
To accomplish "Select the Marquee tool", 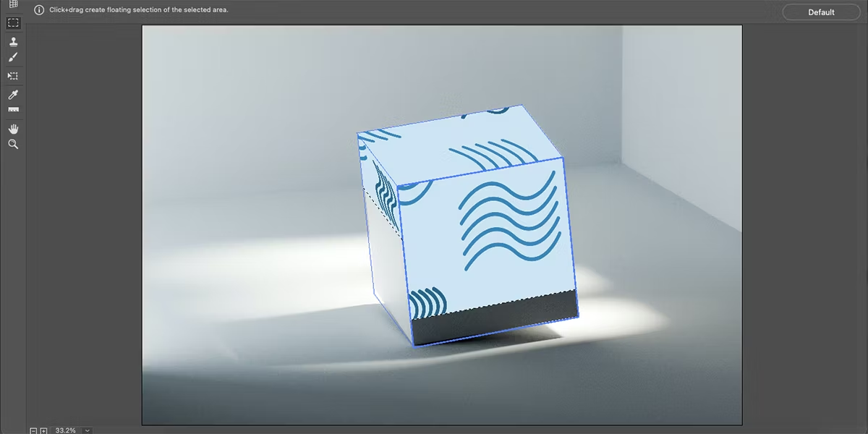I will (13, 23).
